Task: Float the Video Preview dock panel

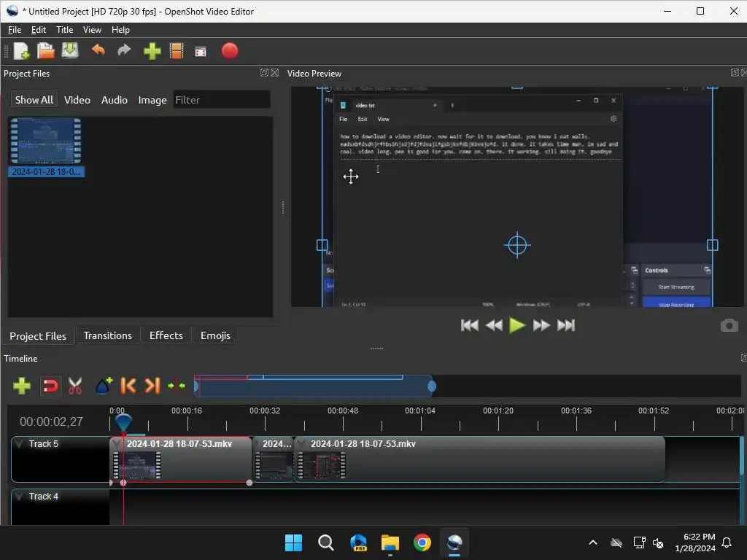Action: coord(735,73)
